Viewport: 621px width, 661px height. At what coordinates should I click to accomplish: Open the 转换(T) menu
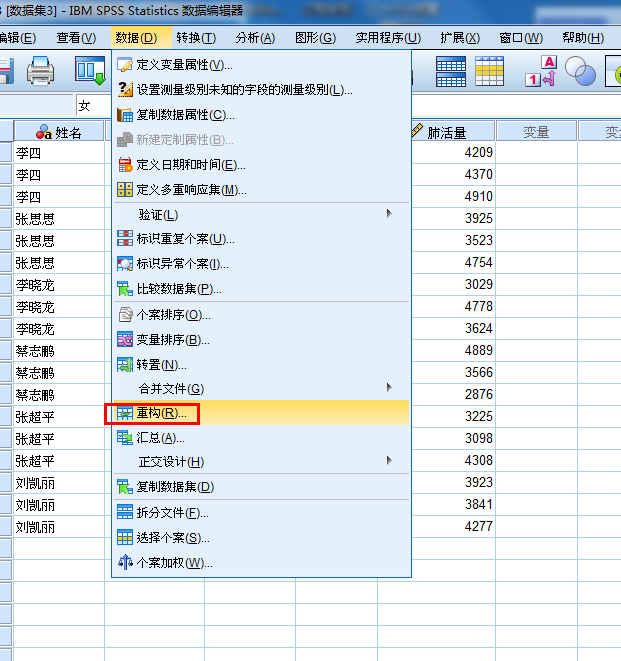[x=196, y=38]
